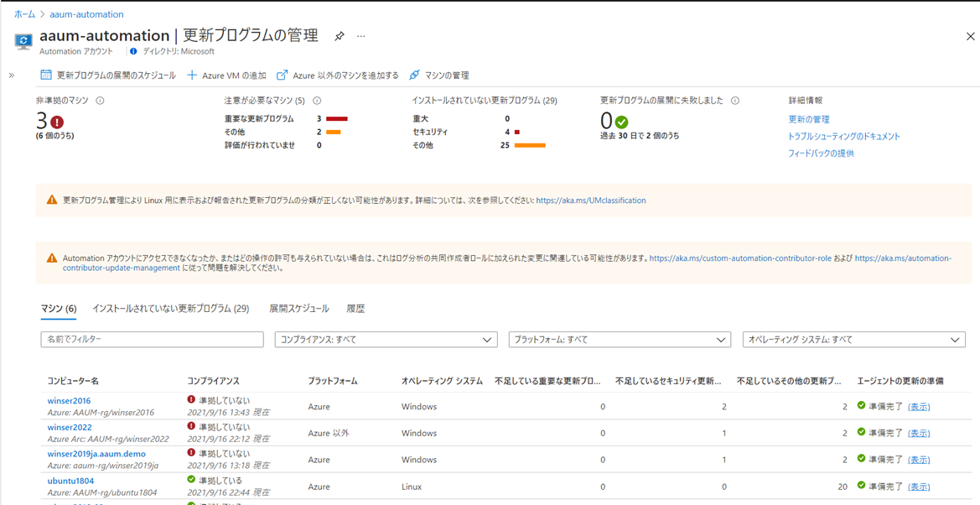
Task: Expand the left sidebar chevron
Action: point(12,75)
